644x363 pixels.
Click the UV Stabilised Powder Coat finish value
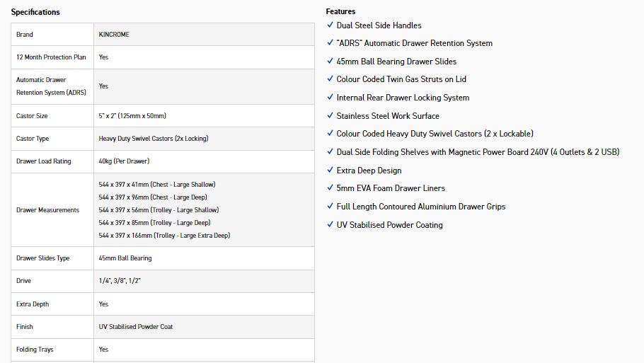point(136,327)
